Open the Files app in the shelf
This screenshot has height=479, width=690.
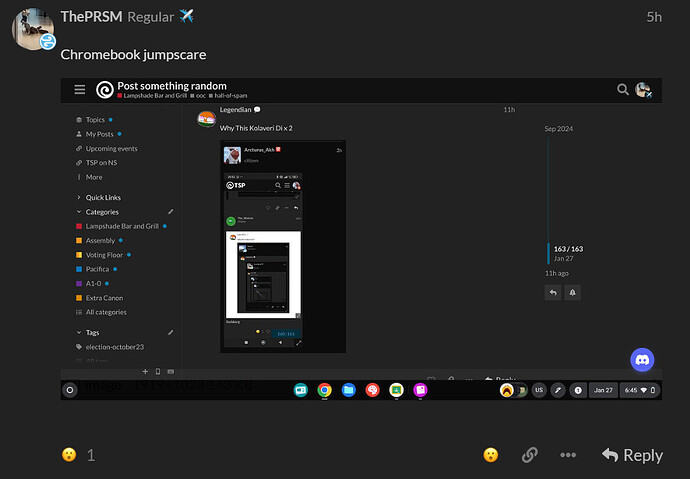pos(348,390)
